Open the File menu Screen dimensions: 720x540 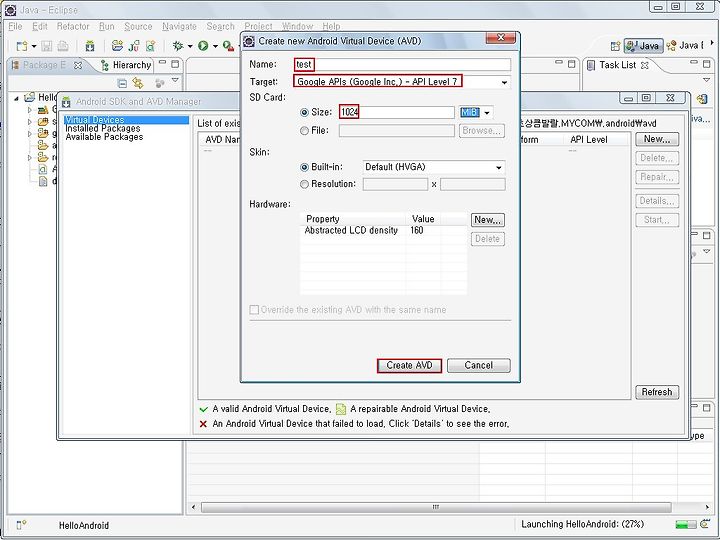tap(15, 26)
